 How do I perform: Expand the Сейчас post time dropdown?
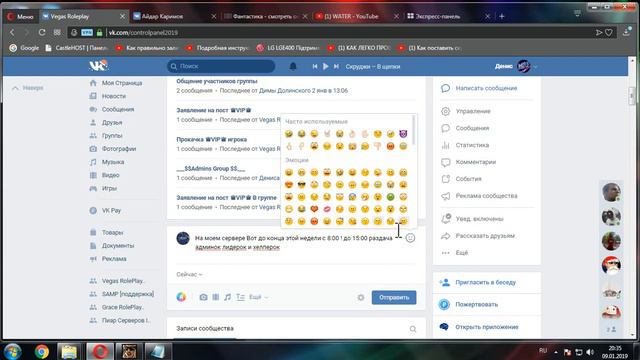pos(189,274)
